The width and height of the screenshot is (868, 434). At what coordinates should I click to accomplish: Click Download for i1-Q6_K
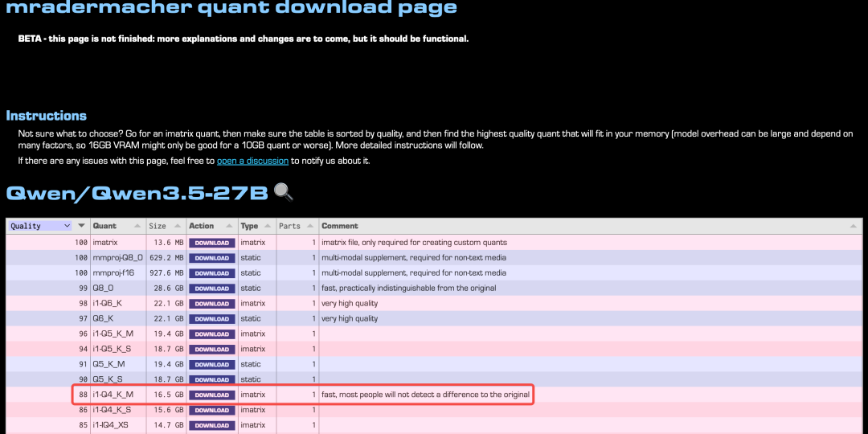tap(212, 304)
